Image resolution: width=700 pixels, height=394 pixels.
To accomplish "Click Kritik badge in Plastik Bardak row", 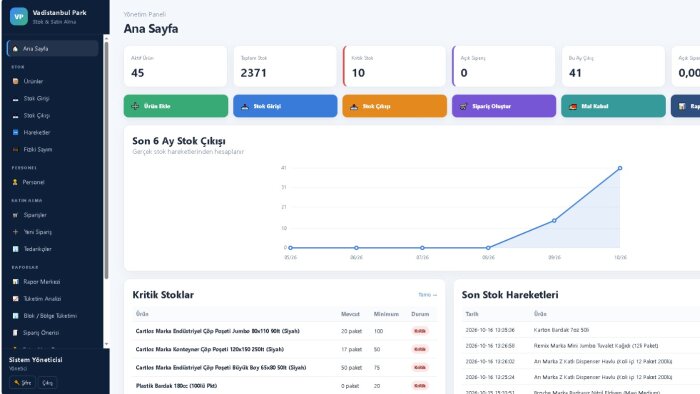I will pos(420,386).
